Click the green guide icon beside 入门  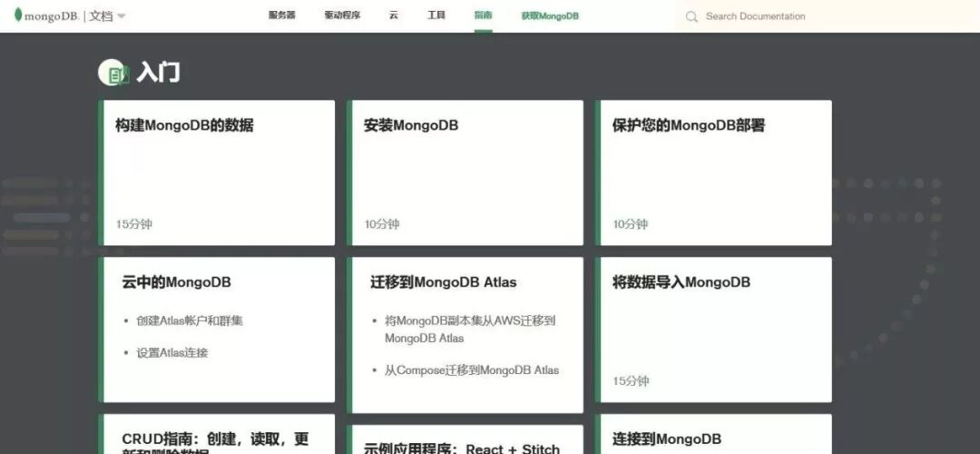coord(113,74)
